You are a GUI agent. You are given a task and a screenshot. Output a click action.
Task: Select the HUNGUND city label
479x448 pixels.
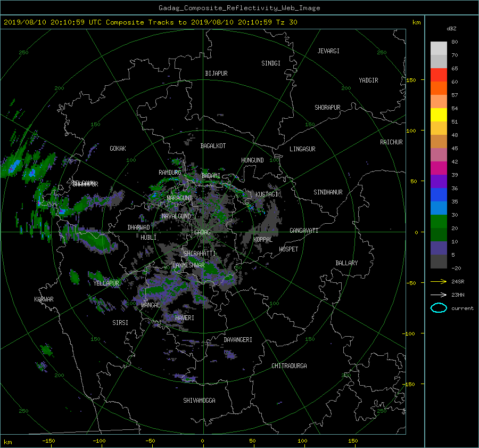[x=252, y=160]
